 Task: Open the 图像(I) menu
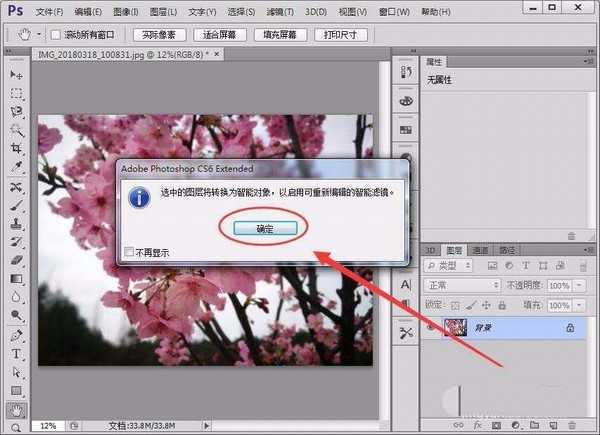click(126, 12)
